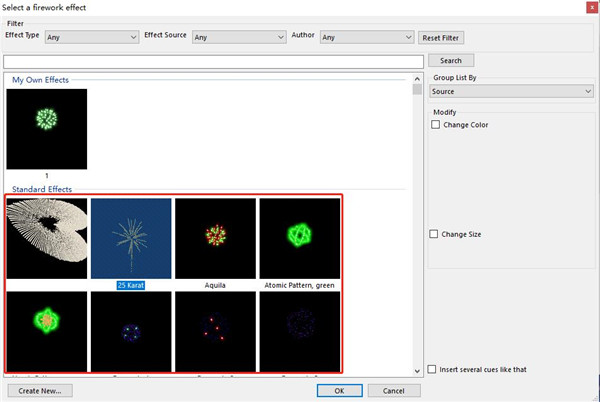The width and height of the screenshot is (600, 402).
Task: Expand the Effect Source dropdown
Action: pos(240,37)
